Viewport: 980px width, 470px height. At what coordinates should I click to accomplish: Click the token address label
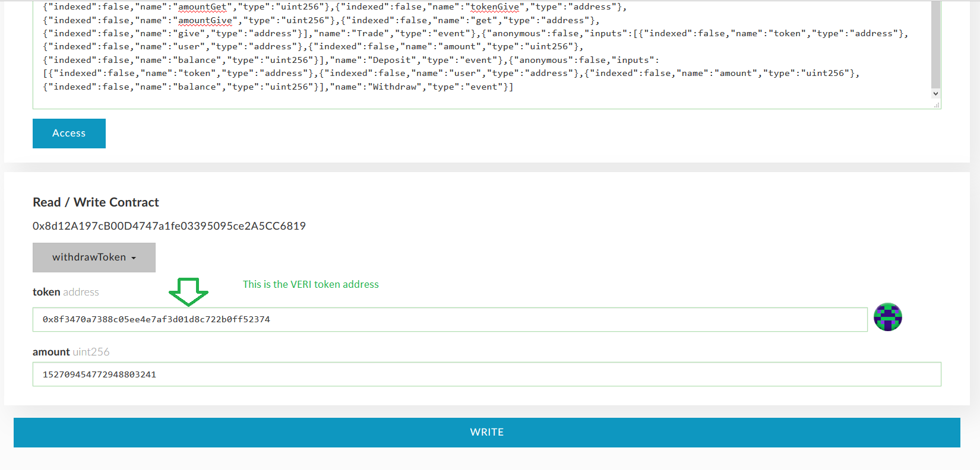pyautogui.click(x=66, y=292)
